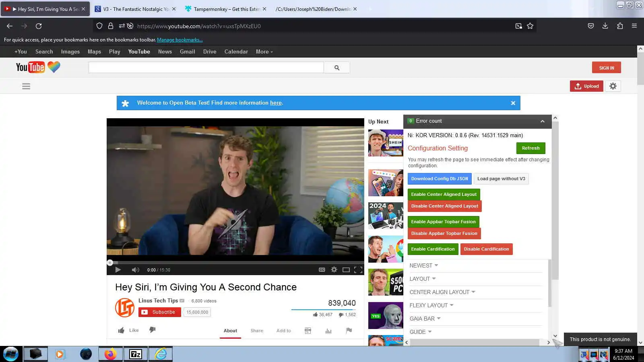The height and width of the screenshot is (362, 644).
Task: Enable Cardification
Action: 433,249
